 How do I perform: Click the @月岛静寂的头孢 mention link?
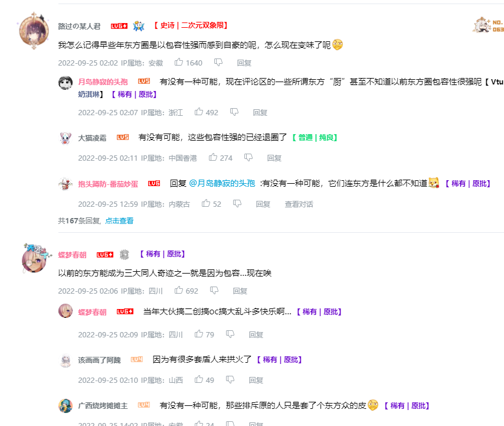pyautogui.click(x=222, y=183)
